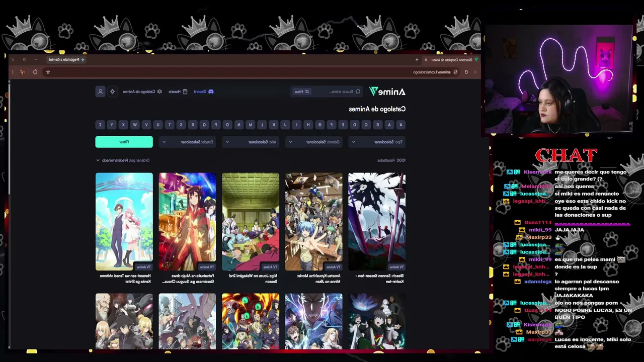Open the Bleach: Sennen Kessen-hen poster
Image resolution: width=644 pixels, height=362 pixels.
coord(377,222)
